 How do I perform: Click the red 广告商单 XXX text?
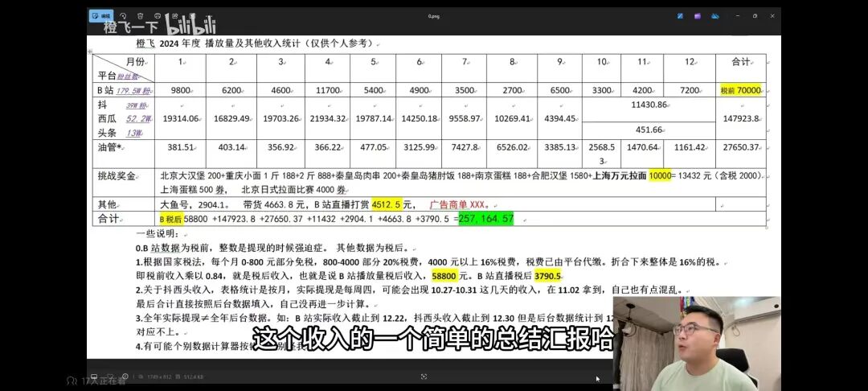pos(457,204)
